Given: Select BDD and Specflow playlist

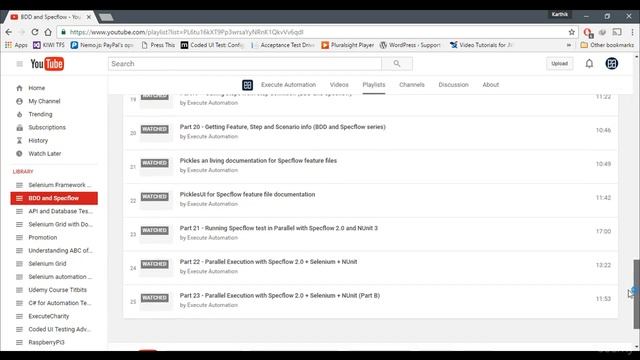Looking at the screenshot, I should click(54, 198).
